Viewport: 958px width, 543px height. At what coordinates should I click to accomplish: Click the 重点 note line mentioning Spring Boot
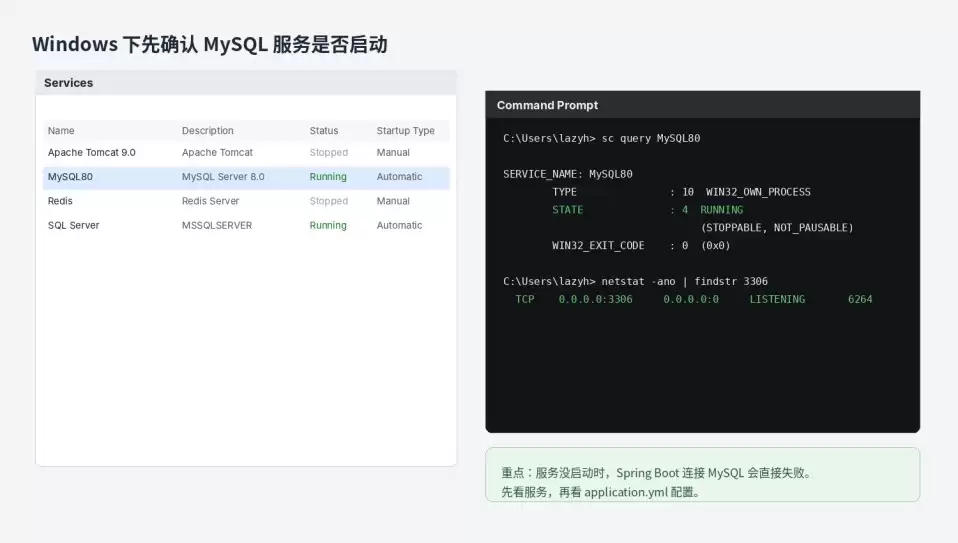[657, 473]
